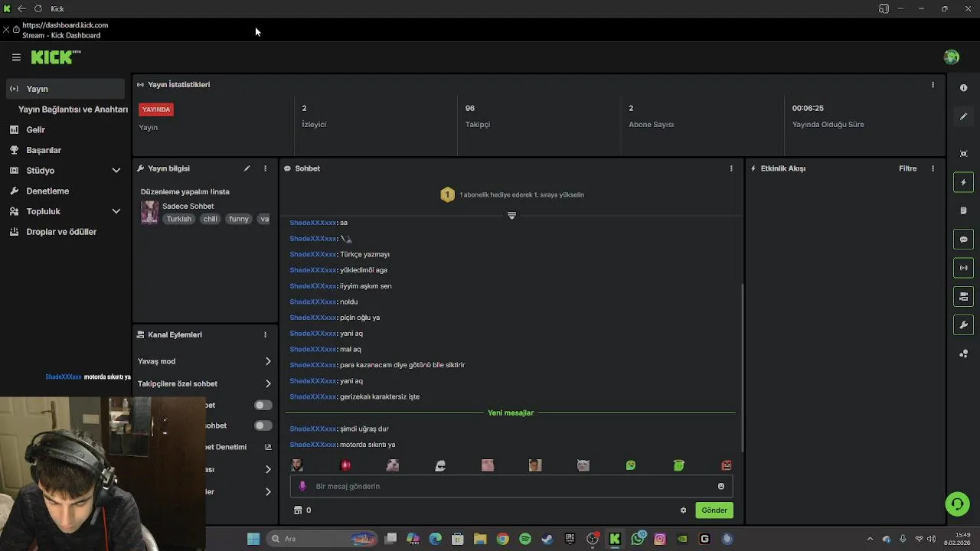Click the chill tag

[211, 219]
